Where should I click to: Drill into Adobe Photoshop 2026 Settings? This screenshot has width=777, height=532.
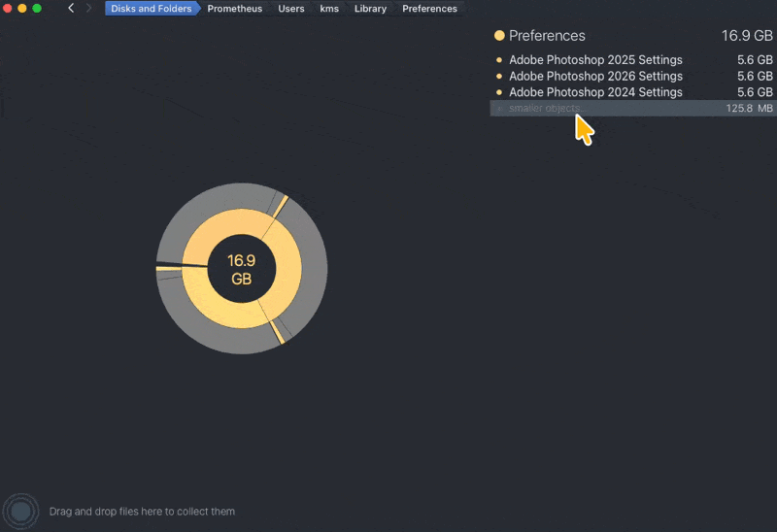[x=595, y=77]
